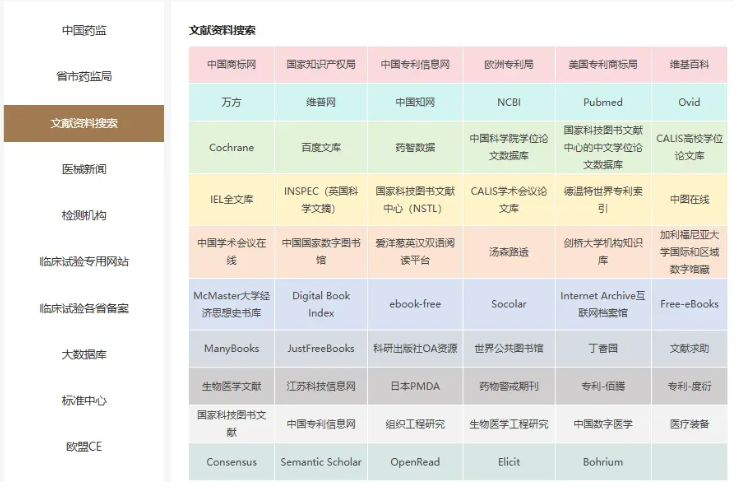Open Pubmed link

tap(611, 103)
